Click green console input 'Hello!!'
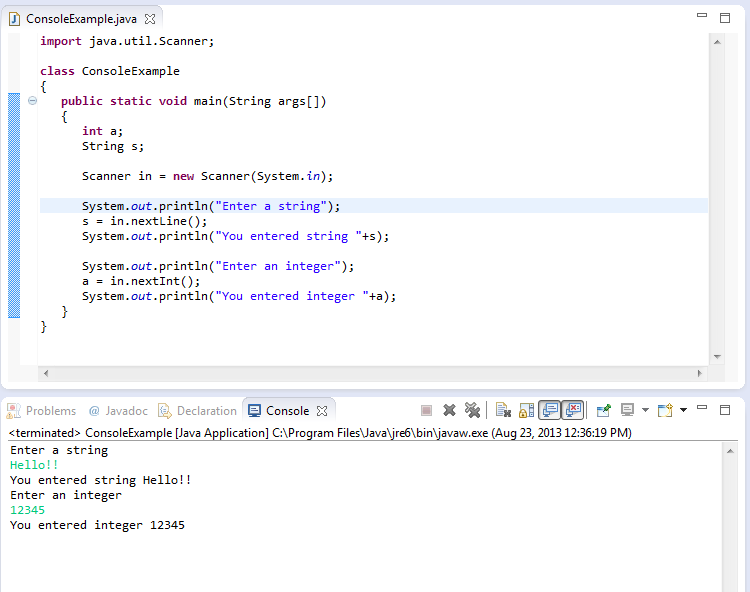Screen dimensions: 750x592 click(x=34, y=465)
